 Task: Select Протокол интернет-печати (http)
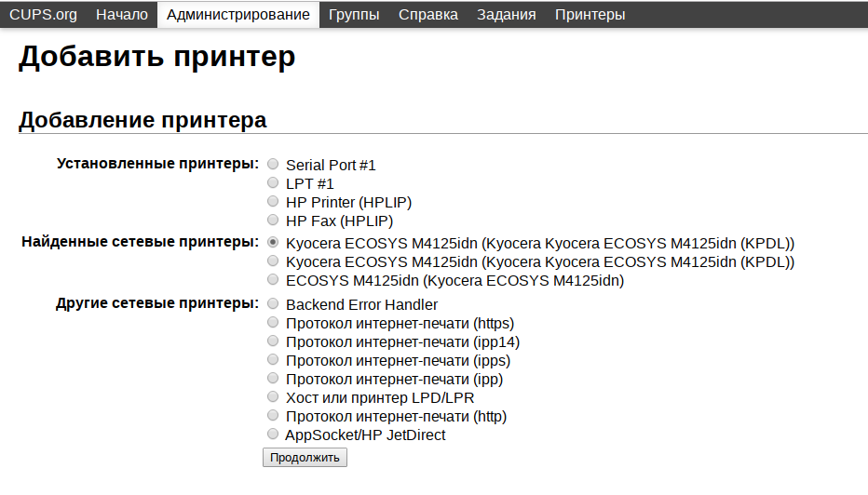(x=273, y=415)
